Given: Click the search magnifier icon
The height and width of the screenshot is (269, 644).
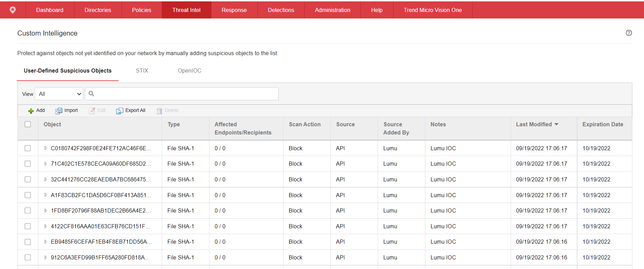Looking at the screenshot, I should click(x=92, y=94).
